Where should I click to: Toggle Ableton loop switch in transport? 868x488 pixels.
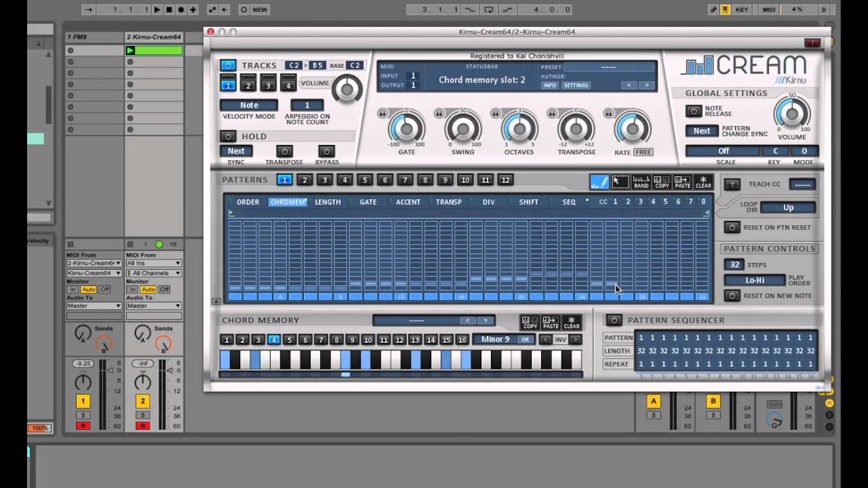click(x=489, y=9)
